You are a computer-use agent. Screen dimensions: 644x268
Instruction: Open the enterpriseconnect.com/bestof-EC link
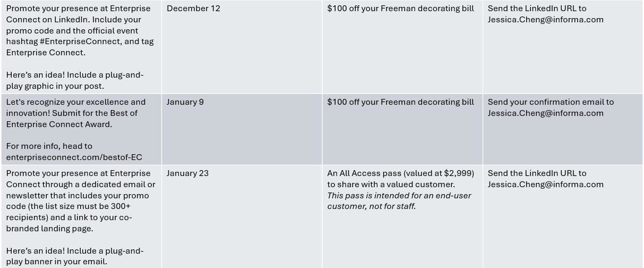(x=74, y=157)
